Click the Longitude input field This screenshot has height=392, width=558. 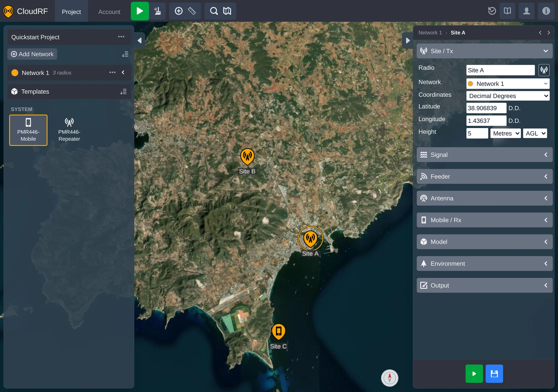(486, 121)
